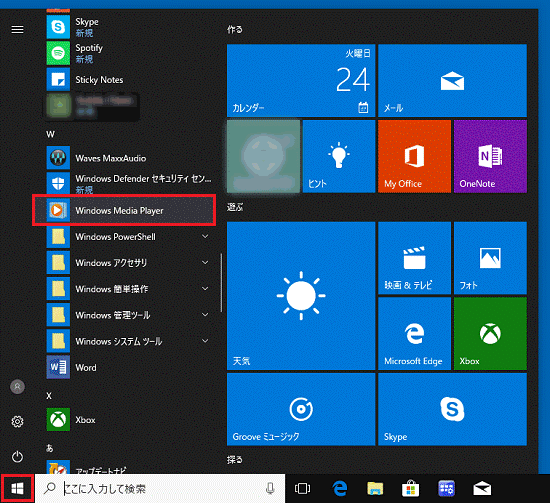Open the blurred picture tile beside ヒント
Screen dimensions: 550x503
click(x=263, y=156)
